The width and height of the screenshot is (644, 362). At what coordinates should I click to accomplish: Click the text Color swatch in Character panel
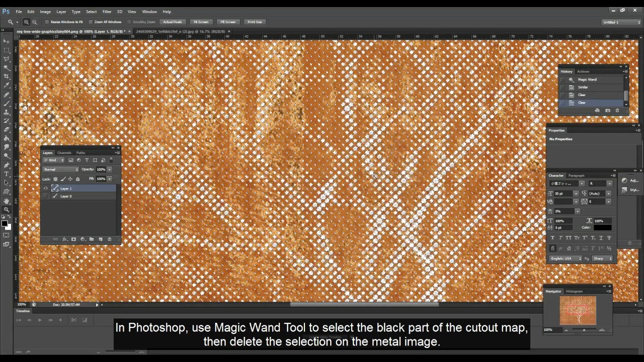click(x=602, y=228)
